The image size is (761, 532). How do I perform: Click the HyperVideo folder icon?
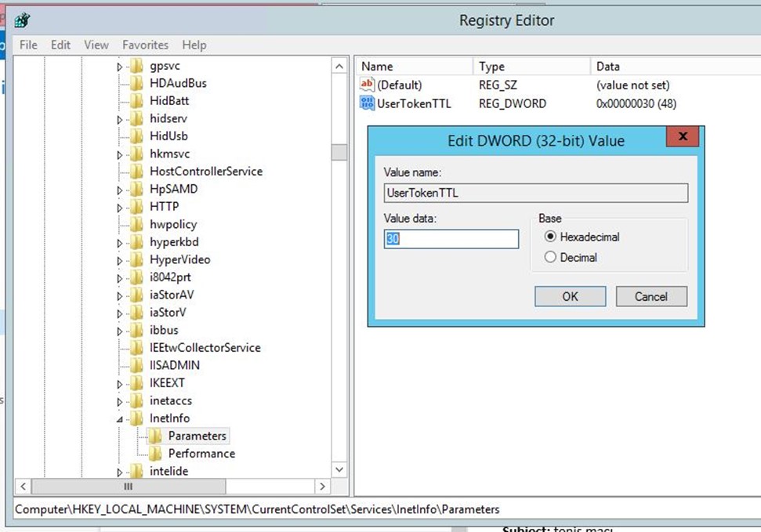137,259
